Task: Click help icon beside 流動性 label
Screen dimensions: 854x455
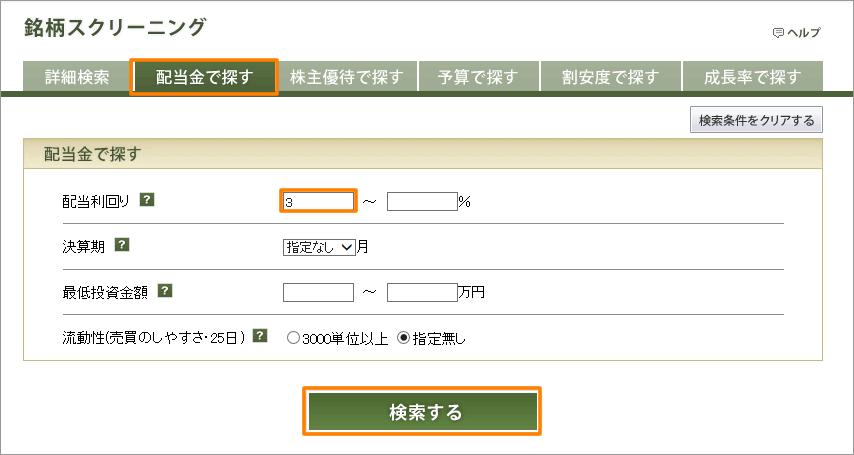Action: coord(261,336)
